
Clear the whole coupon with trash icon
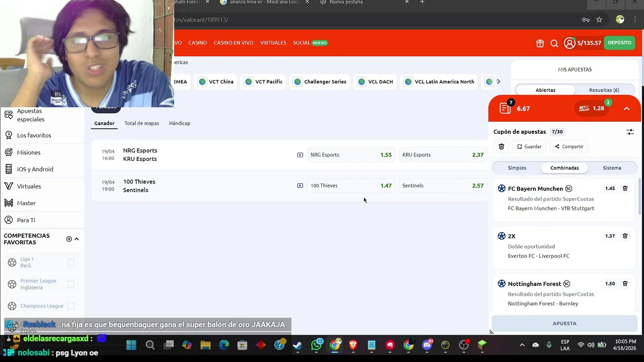click(501, 146)
